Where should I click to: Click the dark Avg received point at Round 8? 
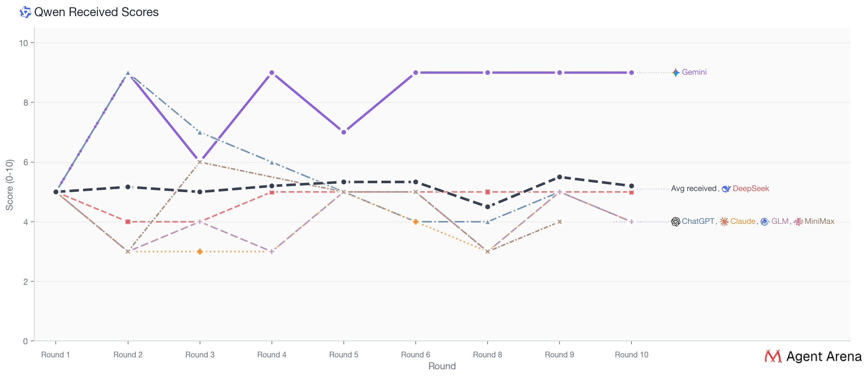(488, 207)
